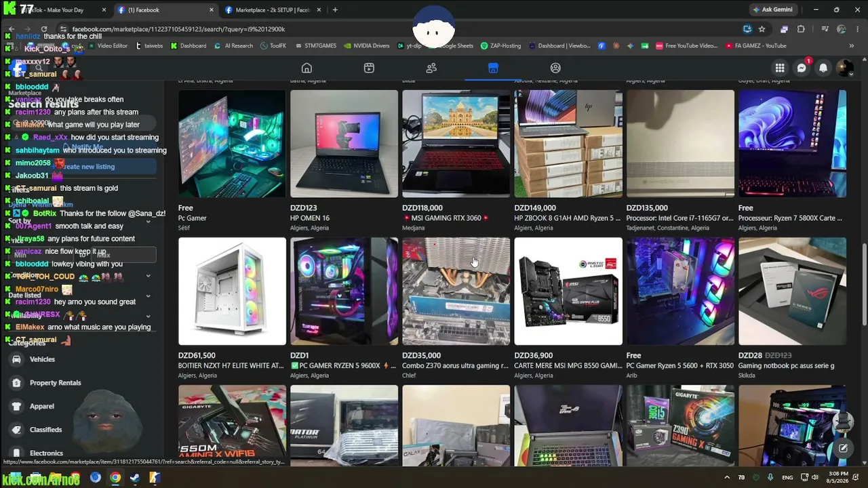This screenshot has width=868, height=488.
Task: Open the FA GAMEZ - YouTube bookmark
Action: pyautogui.click(x=755, y=46)
